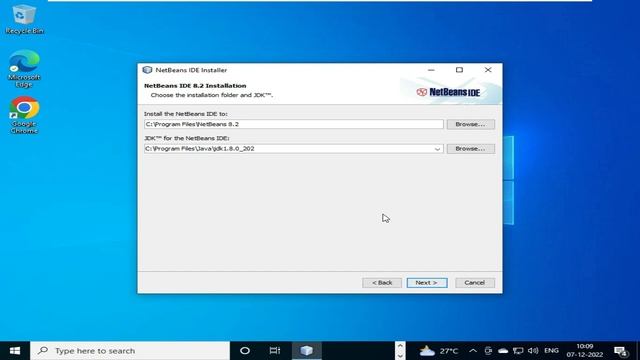
Task: Click the installer title bar cube icon
Action: [147, 70]
